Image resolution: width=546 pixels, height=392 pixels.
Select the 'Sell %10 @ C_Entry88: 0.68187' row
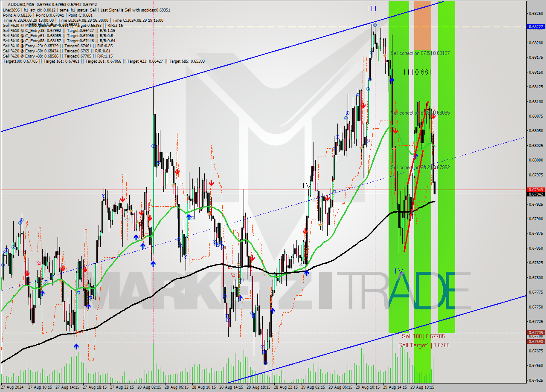point(59,40)
